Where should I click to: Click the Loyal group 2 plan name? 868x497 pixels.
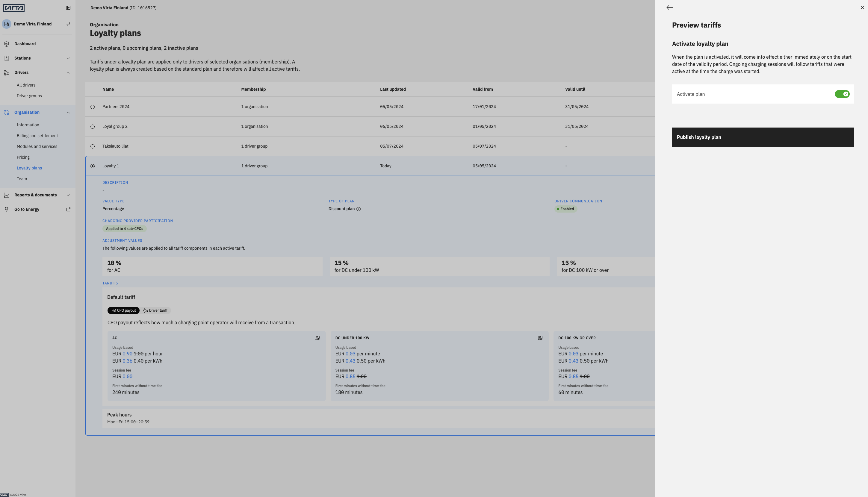[x=115, y=126]
